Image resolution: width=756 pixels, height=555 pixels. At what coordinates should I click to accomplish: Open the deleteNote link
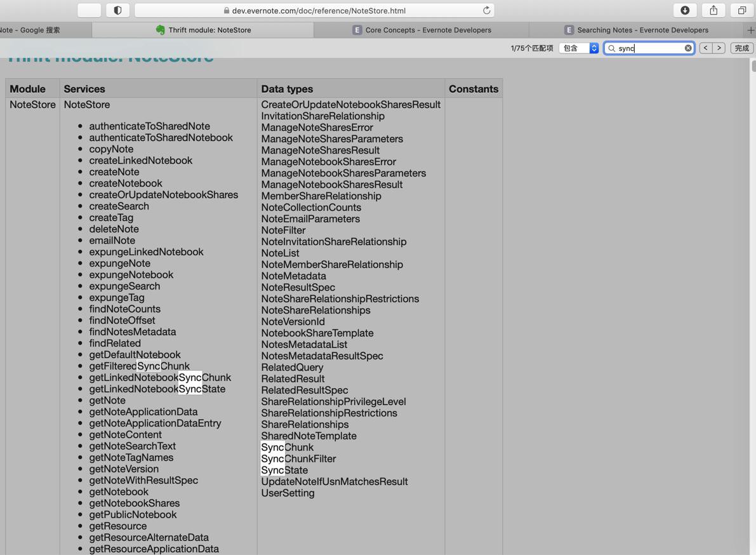point(114,229)
